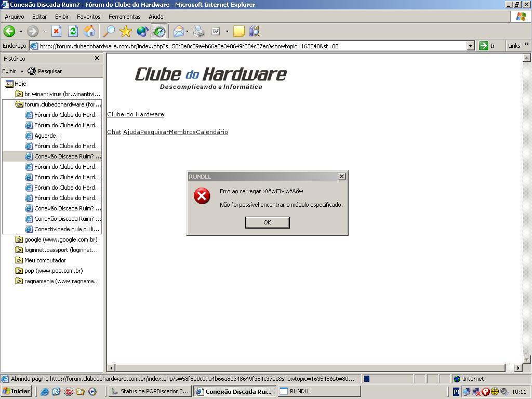Click OK in the RUNDLL error dialog
This screenshot has width=532, height=399.
(268, 222)
